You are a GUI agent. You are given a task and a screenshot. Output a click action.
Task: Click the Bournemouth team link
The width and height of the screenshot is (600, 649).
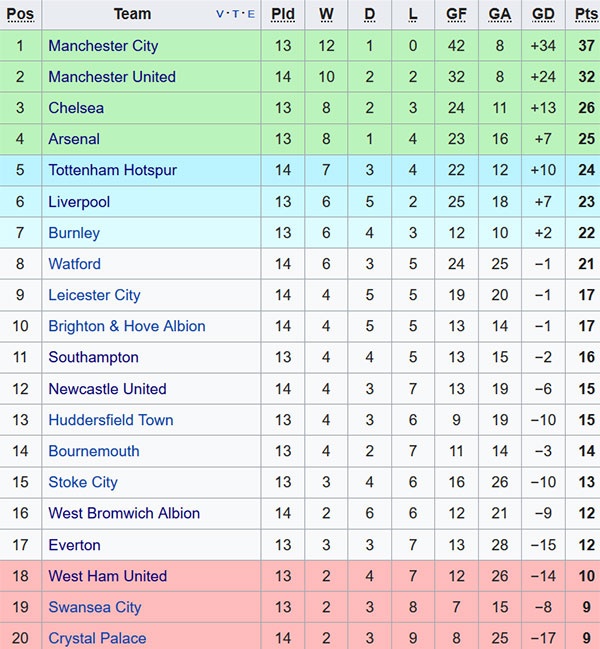(94, 451)
